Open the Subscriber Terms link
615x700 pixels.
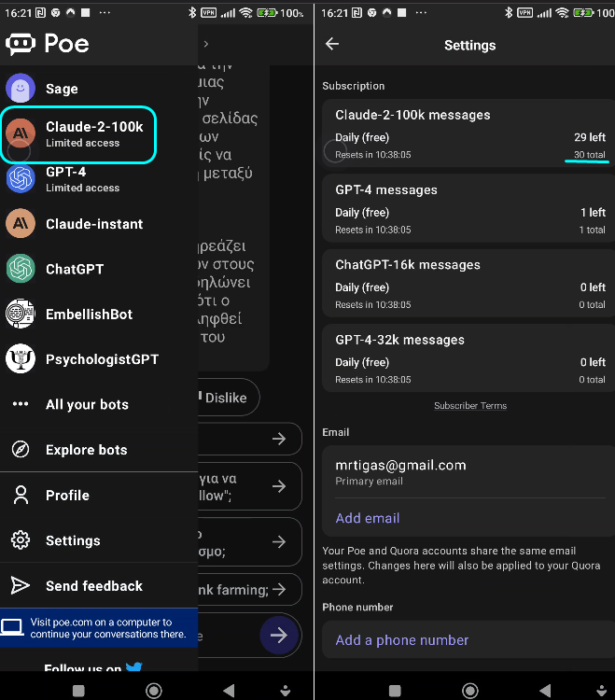470,405
